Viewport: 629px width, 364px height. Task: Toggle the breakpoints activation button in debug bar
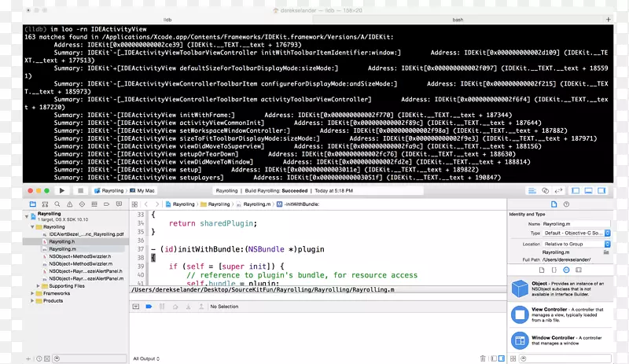coord(148,307)
